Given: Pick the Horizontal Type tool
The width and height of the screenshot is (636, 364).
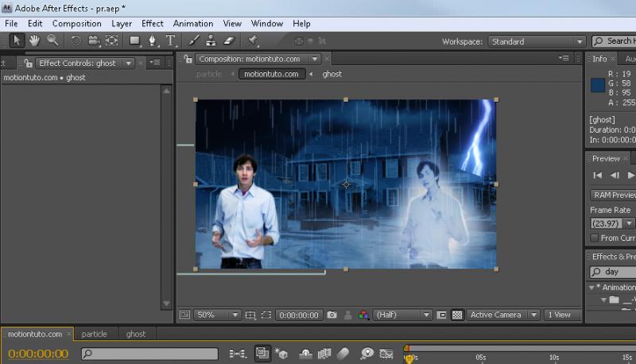Looking at the screenshot, I should [x=170, y=41].
